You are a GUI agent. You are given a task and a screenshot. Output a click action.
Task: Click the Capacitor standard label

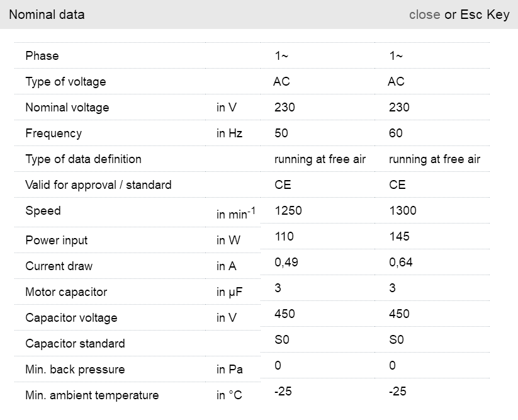(x=75, y=344)
